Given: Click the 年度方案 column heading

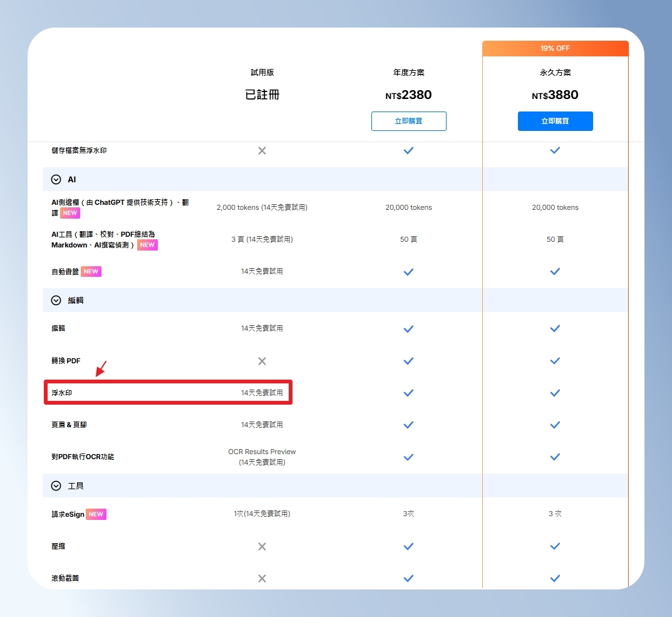Looking at the screenshot, I should (x=408, y=73).
